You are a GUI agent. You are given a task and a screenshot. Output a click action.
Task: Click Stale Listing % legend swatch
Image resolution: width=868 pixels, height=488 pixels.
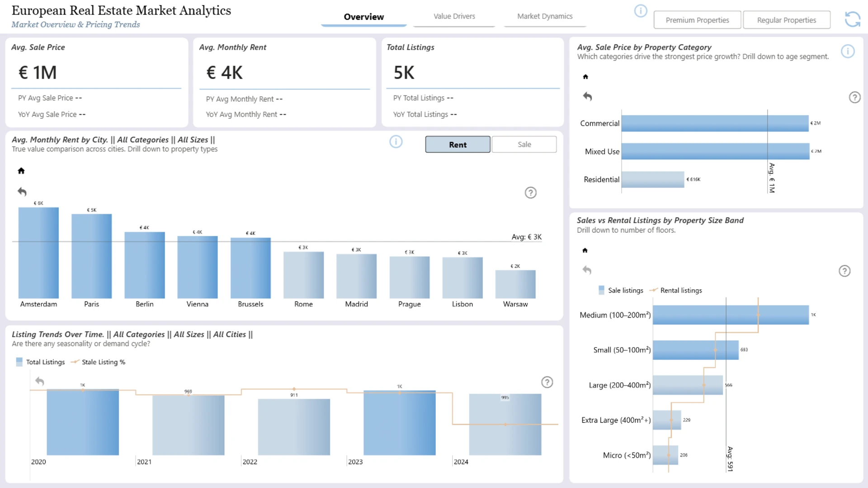[x=75, y=362]
